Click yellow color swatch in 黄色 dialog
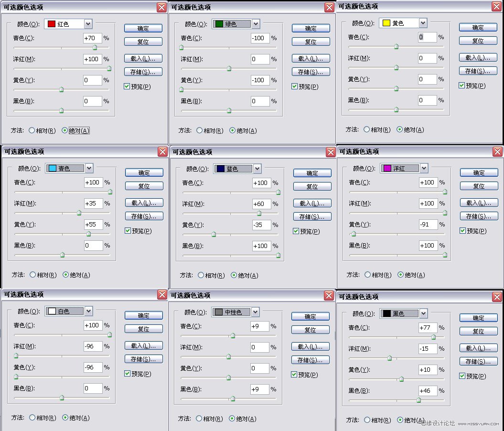The height and width of the screenshot is (431, 504). tap(386, 23)
